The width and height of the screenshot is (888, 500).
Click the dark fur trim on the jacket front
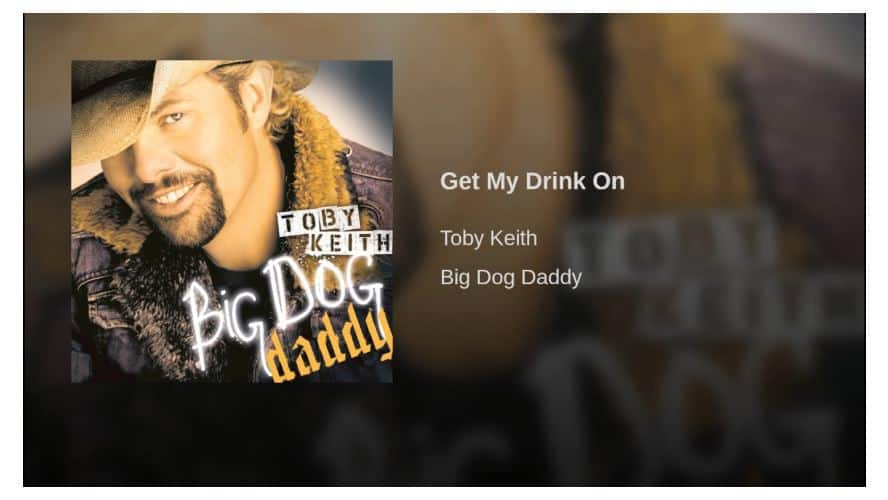point(159,306)
